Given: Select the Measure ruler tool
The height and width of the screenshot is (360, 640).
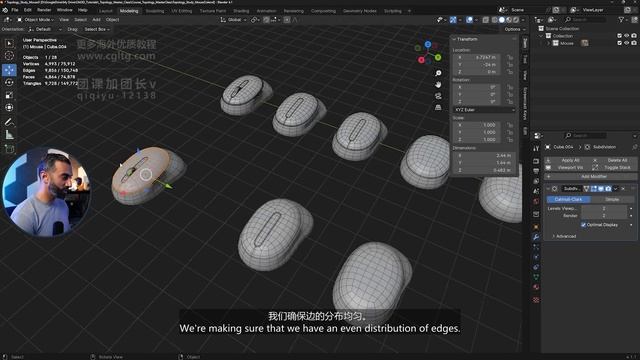Looking at the screenshot, I should [x=9, y=135].
